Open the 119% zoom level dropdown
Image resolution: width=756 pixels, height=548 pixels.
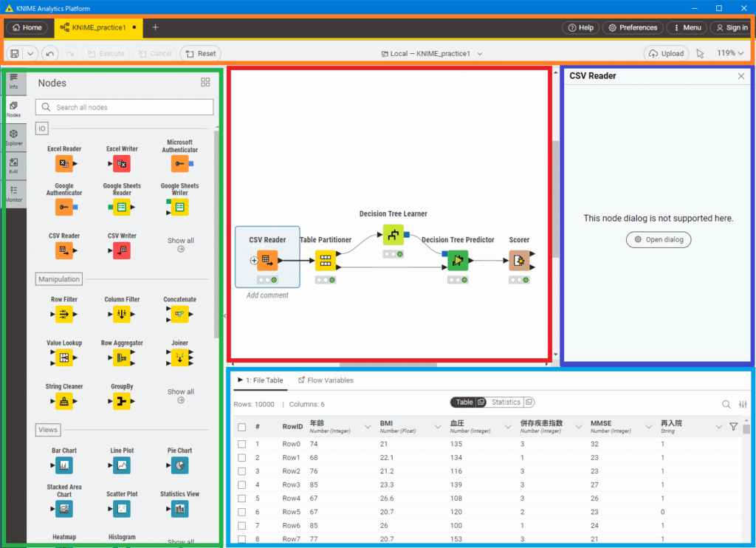pos(730,53)
